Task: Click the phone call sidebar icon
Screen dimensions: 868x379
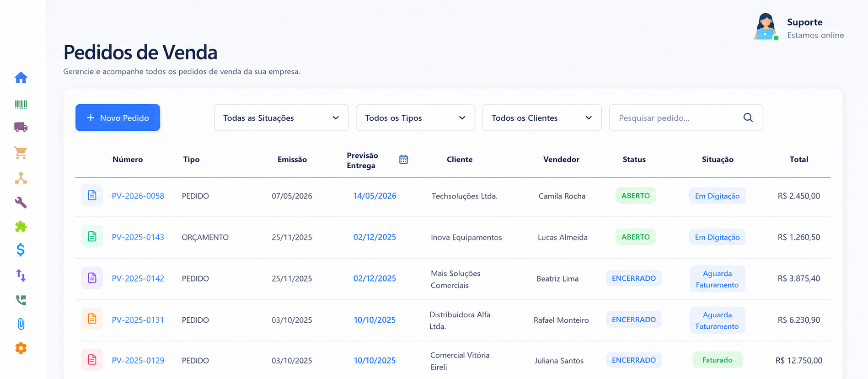Action: click(x=21, y=300)
